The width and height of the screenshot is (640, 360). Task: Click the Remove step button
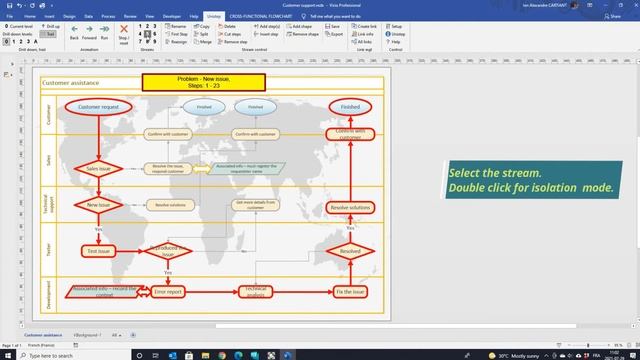233,42
